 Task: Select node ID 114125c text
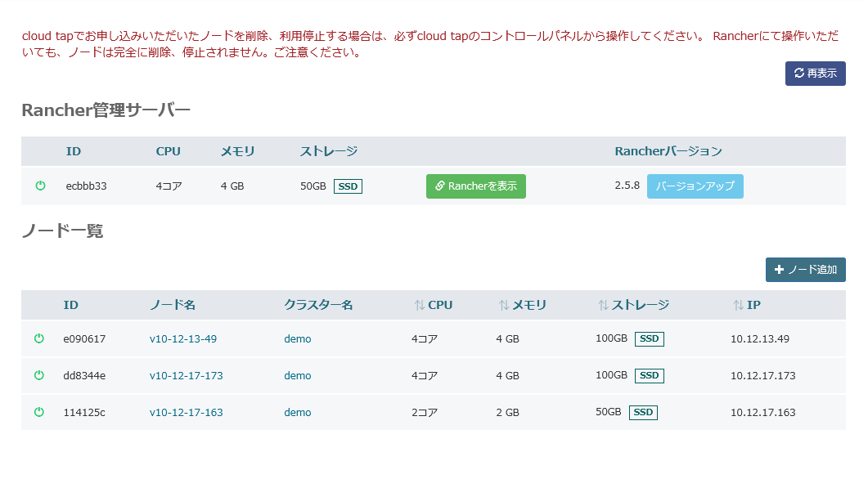pos(84,413)
